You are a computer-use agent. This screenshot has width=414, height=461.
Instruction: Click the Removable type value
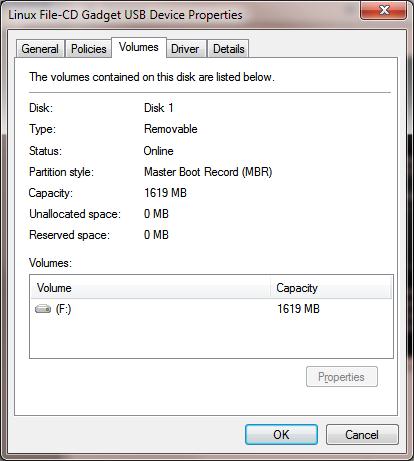[x=171, y=129]
